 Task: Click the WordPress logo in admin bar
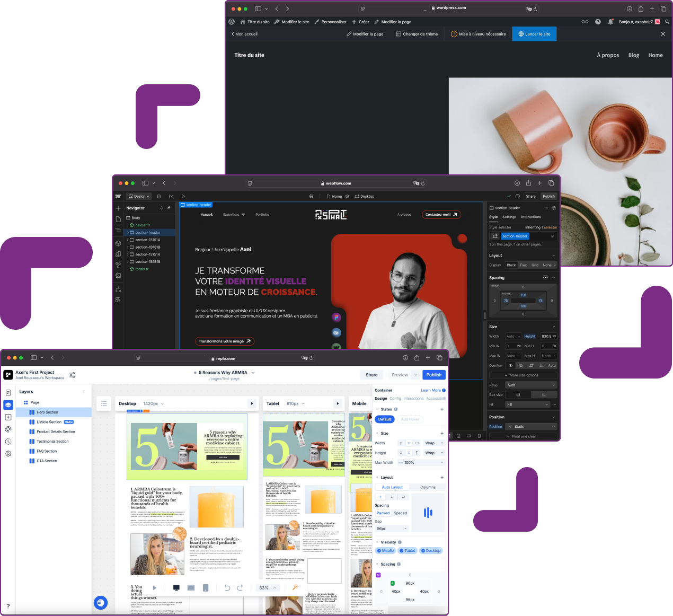(x=232, y=22)
